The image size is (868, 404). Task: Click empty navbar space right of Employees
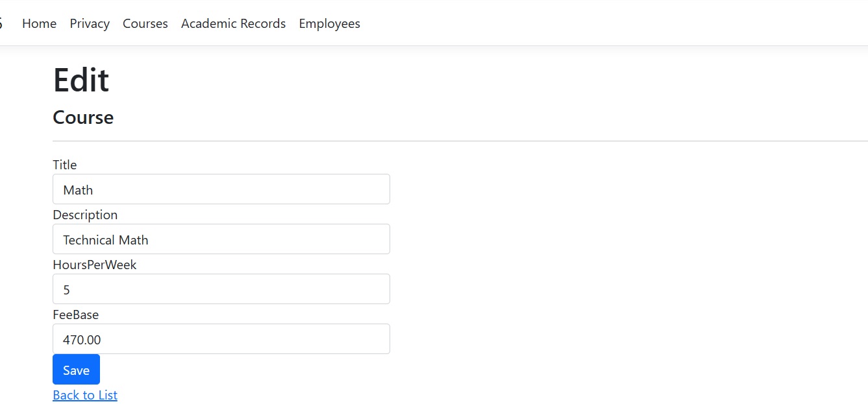click(584, 23)
